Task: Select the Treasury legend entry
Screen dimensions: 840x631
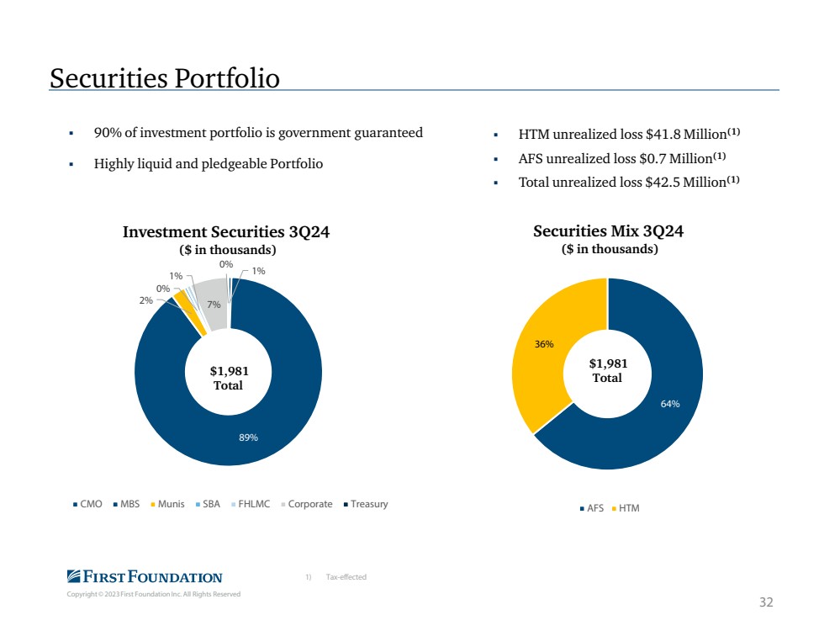Action: point(366,504)
